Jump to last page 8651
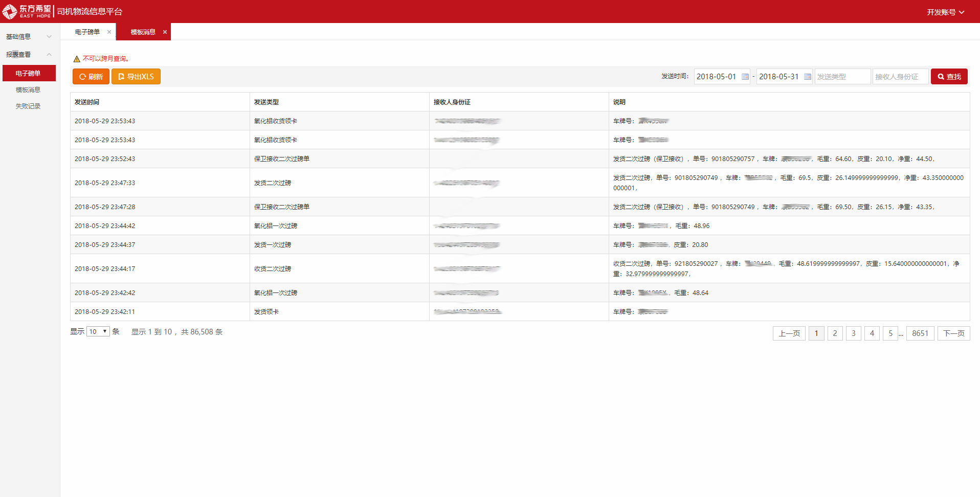 tap(920, 333)
